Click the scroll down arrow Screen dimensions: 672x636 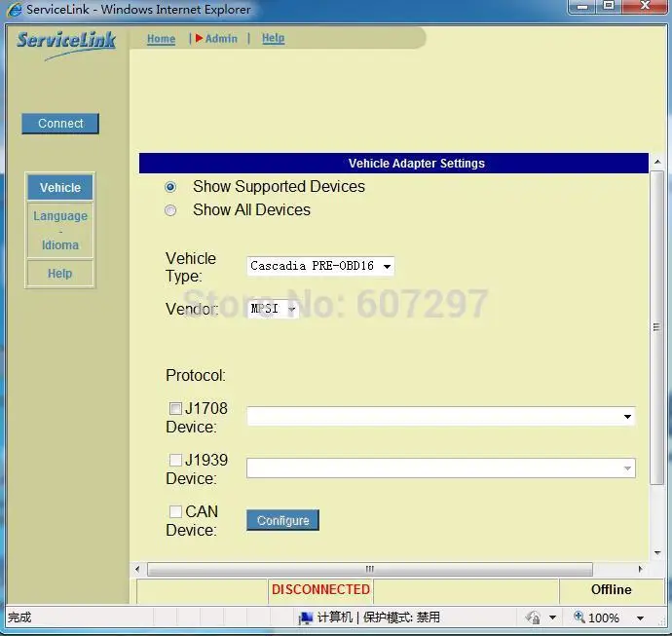pyautogui.click(x=657, y=553)
